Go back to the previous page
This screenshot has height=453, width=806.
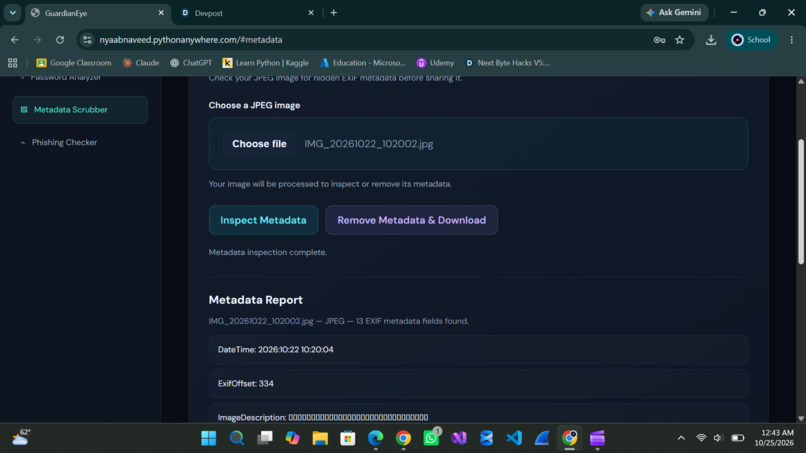(x=15, y=40)
